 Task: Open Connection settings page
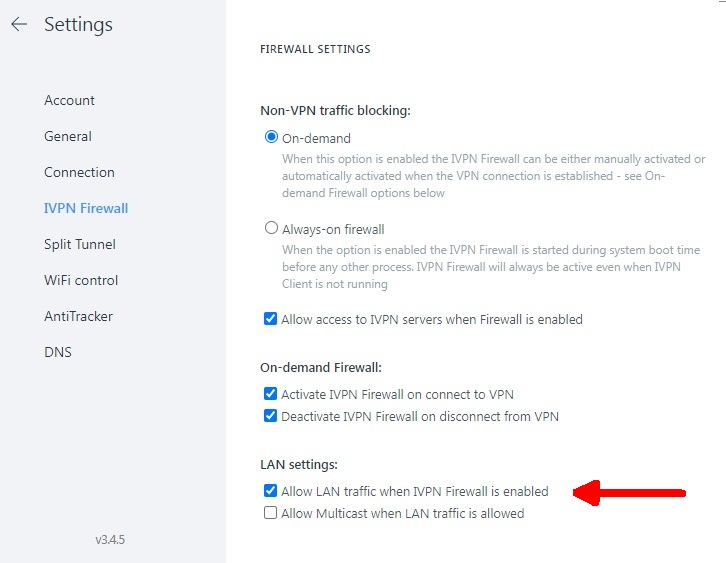pyautogui.click(x=79, y=172)
